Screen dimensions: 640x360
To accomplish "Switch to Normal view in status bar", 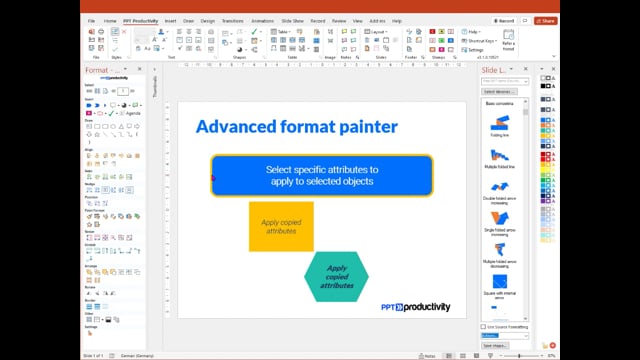I will pos(449,356).
